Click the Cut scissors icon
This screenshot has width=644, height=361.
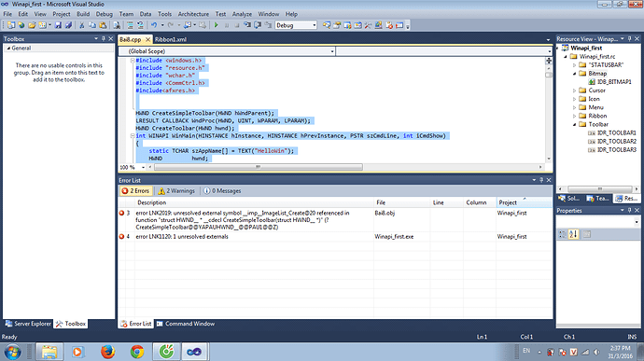(82, 25)
